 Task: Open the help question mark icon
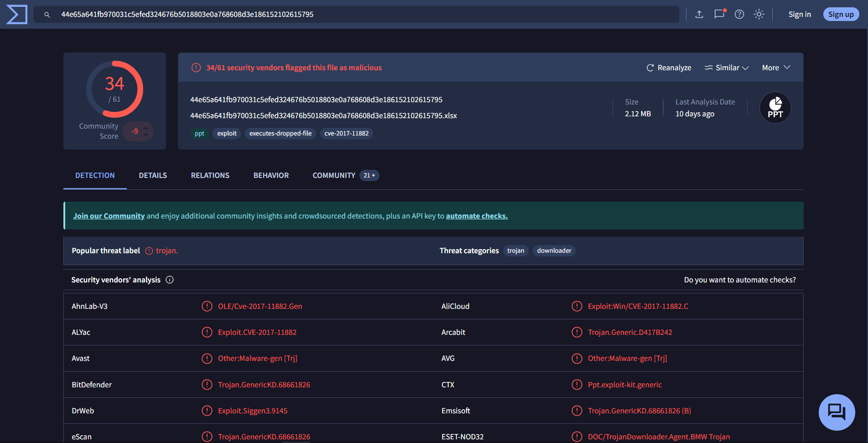pyautogui.click(x=739, y=15)
